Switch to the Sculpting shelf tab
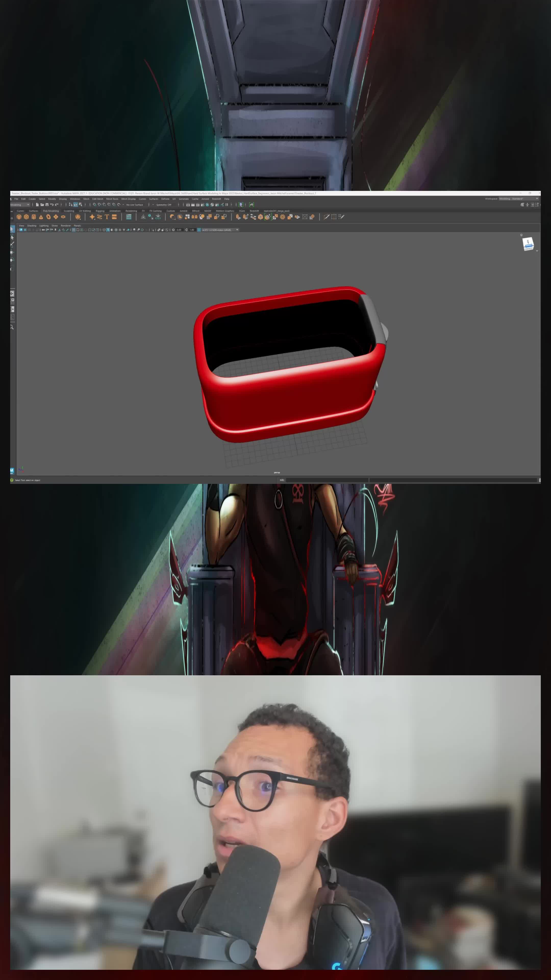The width and height of the screenshot is (551, 980). tap(69, 211)
